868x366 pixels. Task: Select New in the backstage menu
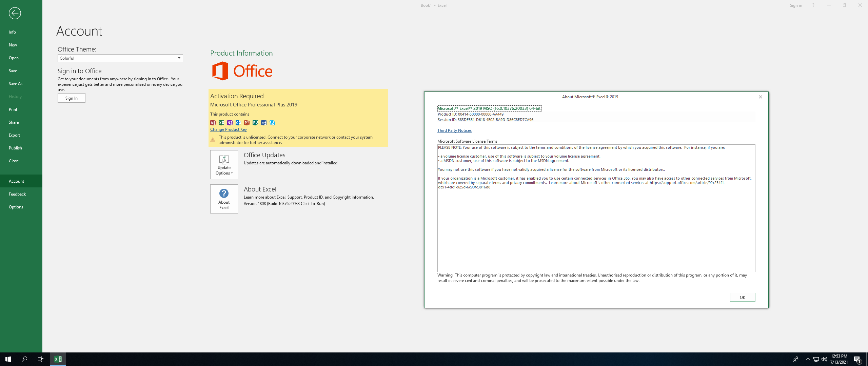coord(21,45)
